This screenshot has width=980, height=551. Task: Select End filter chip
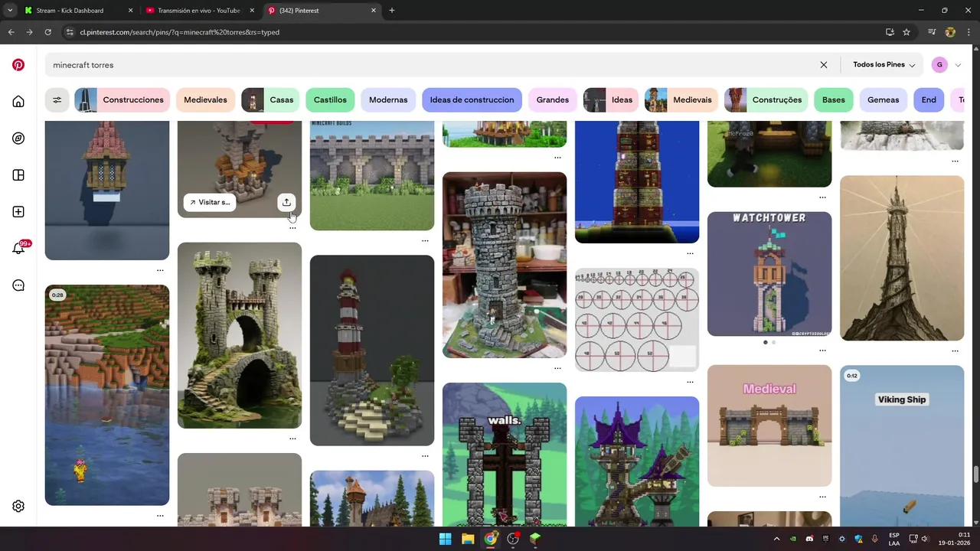pyautogui.click(x=929, y=99)
